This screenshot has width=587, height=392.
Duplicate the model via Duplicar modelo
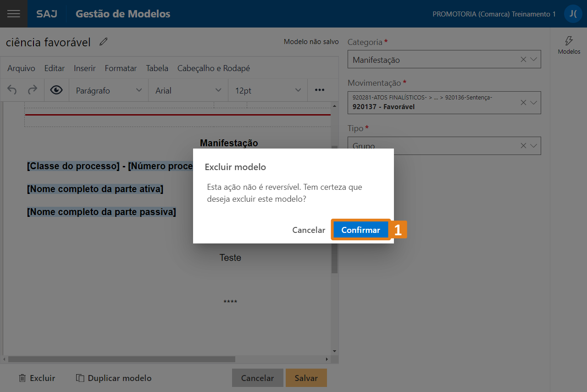click(114, 378)
